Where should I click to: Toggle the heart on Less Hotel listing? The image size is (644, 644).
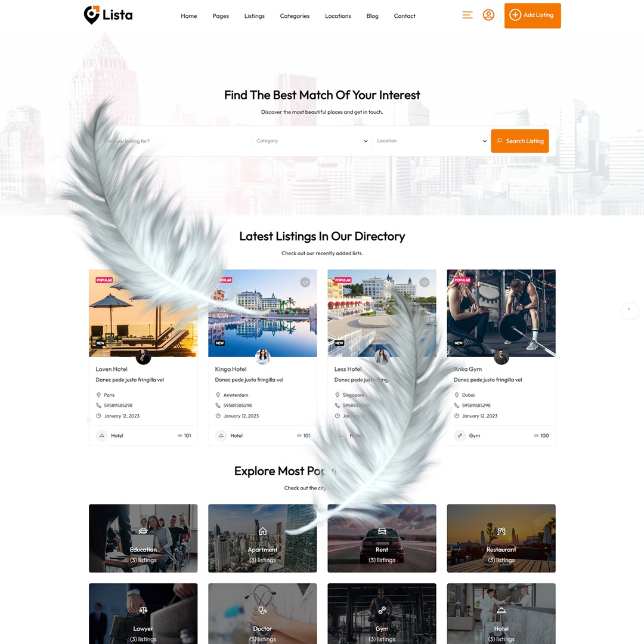(x=424, y=282)
